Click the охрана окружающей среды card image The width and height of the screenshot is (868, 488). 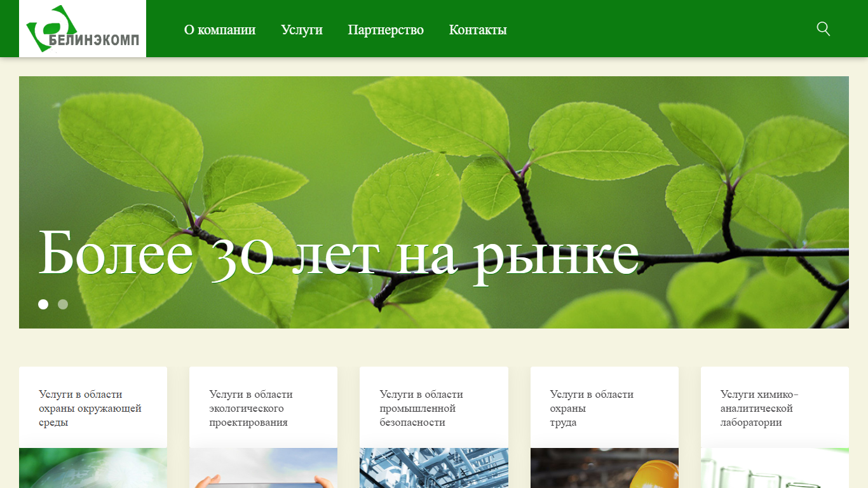pos(93,468)
